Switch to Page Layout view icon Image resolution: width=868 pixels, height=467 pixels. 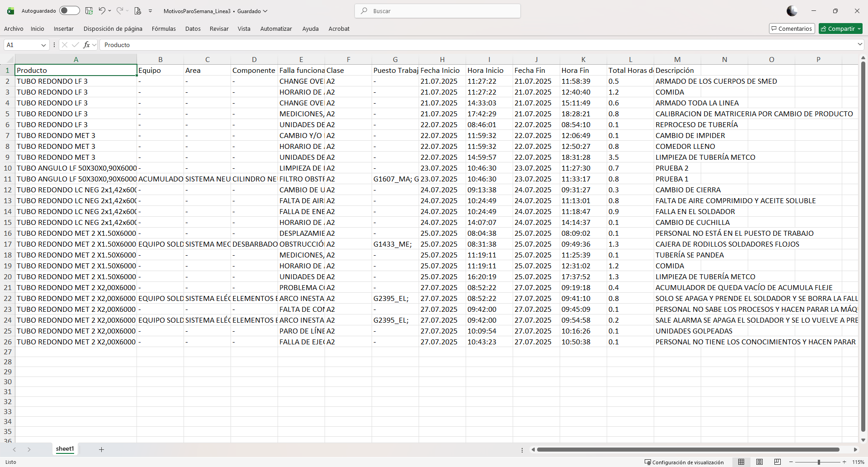tap(759, 462)
